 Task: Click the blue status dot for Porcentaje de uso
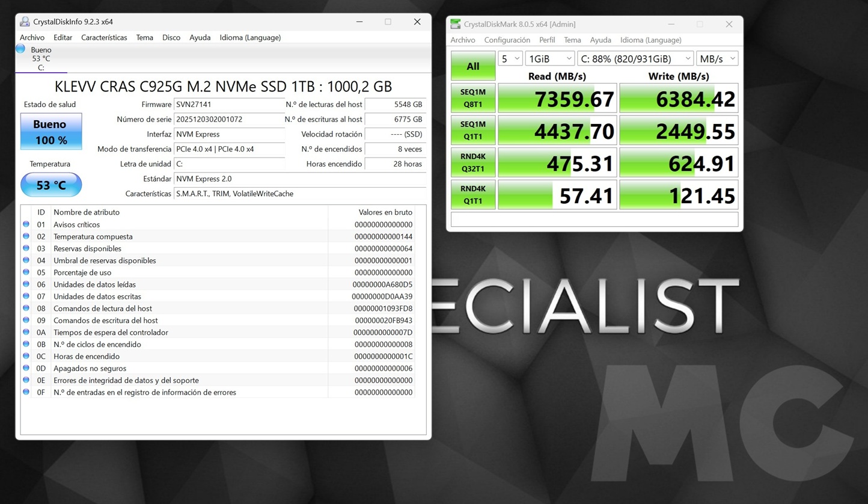click(x=26, y=272)
